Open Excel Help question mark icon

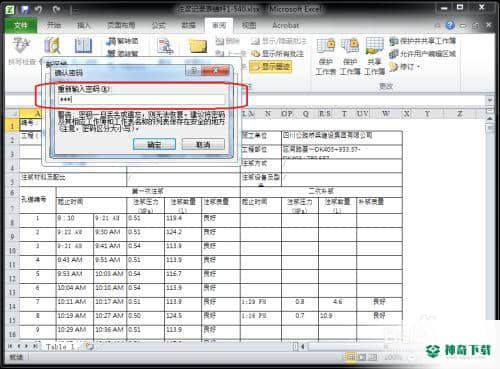tap(450, 25)
